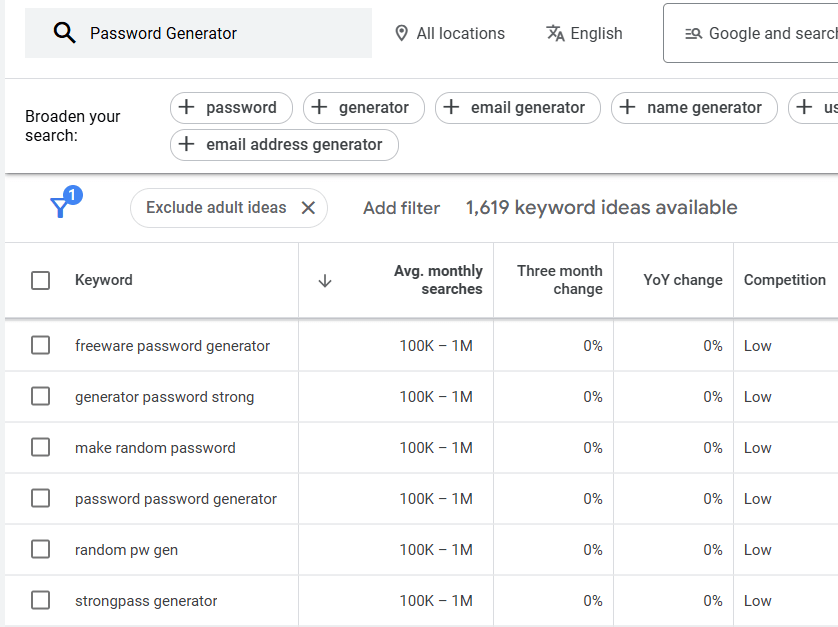Click plus icon on name generator chip
Screen dimensions: 838x627
pos(627,107)
